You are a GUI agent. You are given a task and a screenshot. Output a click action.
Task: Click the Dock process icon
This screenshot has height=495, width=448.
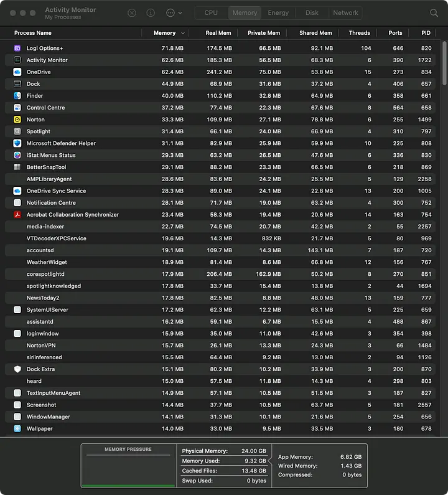(x=17, y=83)
